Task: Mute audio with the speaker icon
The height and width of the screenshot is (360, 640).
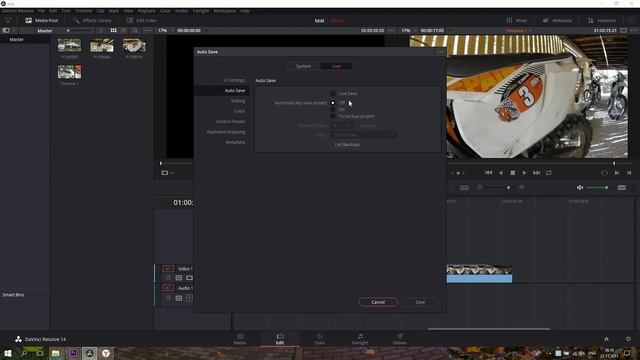Action: [x=580, y=187]
